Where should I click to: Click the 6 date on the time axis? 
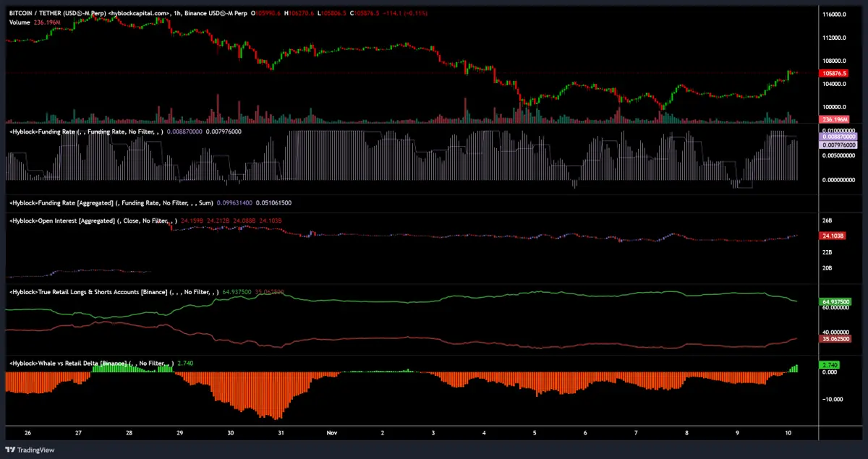click(584, 433)
